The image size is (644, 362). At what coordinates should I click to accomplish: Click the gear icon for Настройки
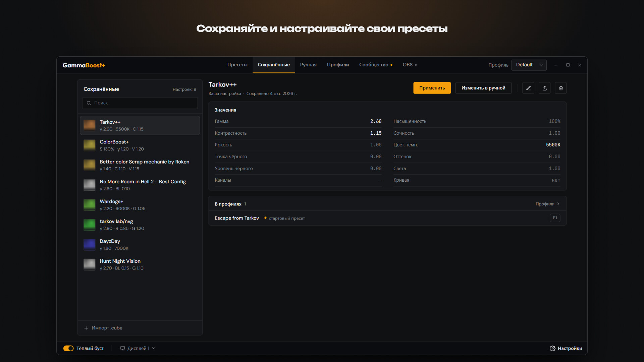coord(552,349)
